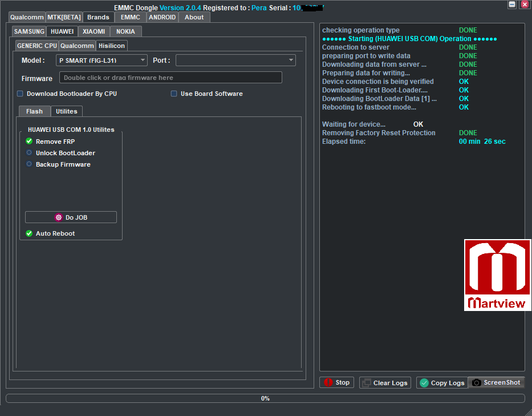Screen dimensions: 532x416
Task: Close the EMMC Dongle window
Action: coord(525,5)
